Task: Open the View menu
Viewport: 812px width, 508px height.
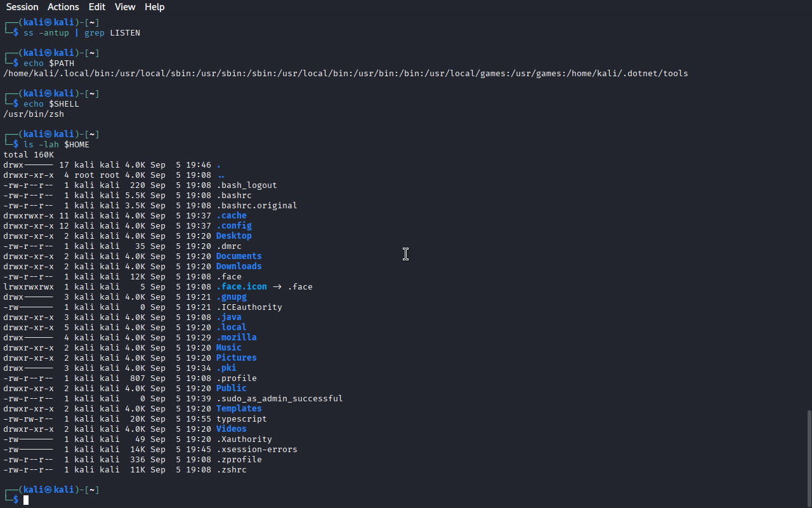Action: pos(125,7)
